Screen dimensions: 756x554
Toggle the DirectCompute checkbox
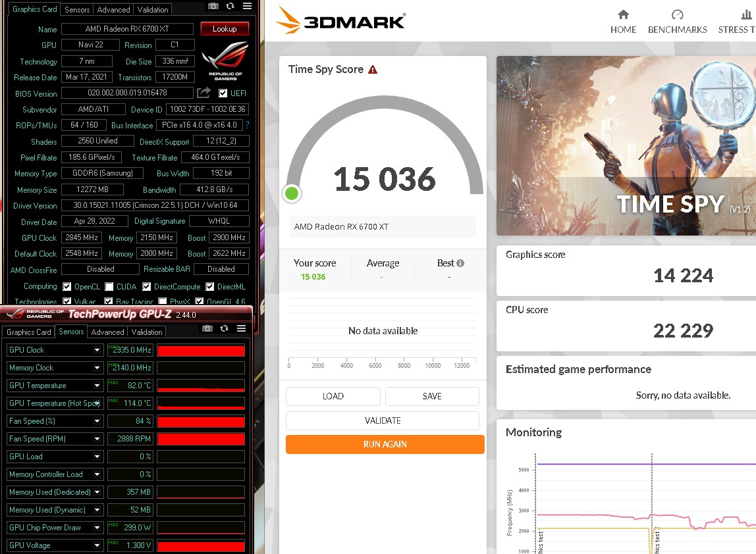147,287
